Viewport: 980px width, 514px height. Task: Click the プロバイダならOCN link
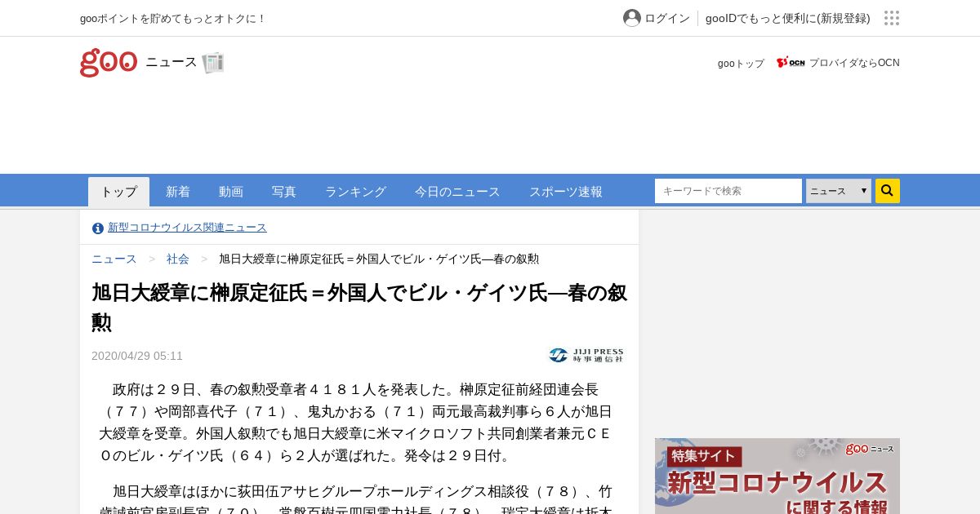tap(854, 63)
